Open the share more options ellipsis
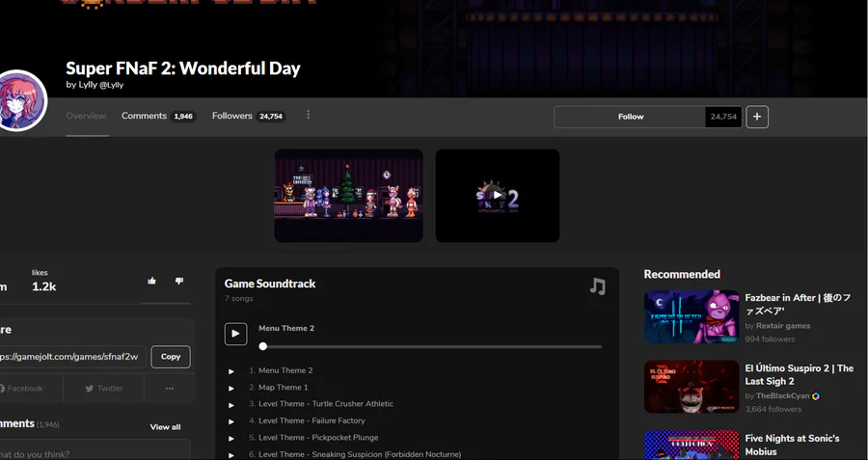Screen dimensions: 868x460 pyautogui.click(x=170, y=389)
